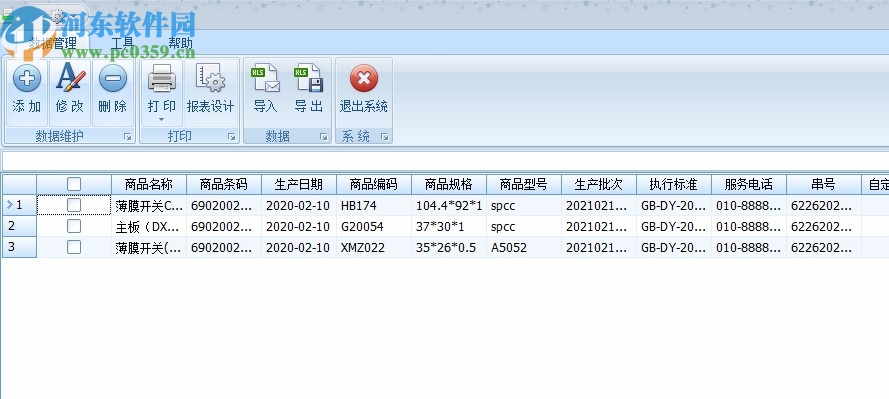Select the cell XMZ022
Screen dimensions: 889x399
coord(374,247)
